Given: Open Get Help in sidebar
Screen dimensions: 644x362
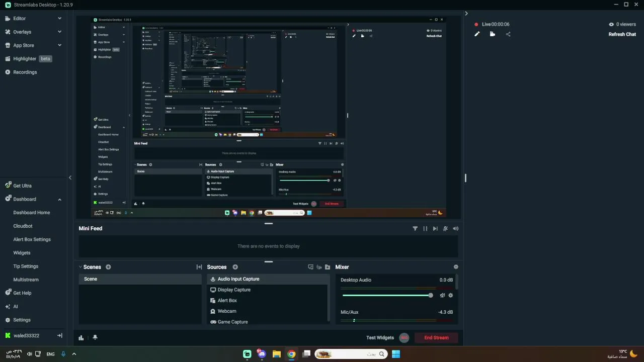Looking at the screenshot, I should click(22, 293).
